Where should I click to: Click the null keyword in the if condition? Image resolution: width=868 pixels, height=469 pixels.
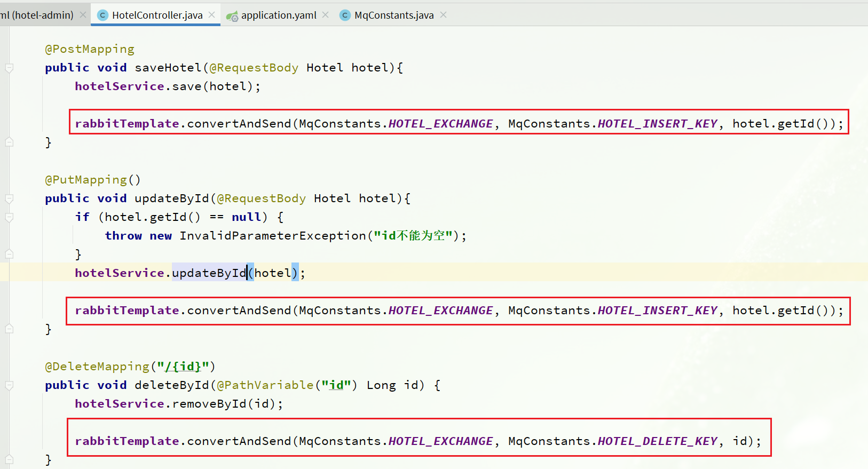point(247,217)
